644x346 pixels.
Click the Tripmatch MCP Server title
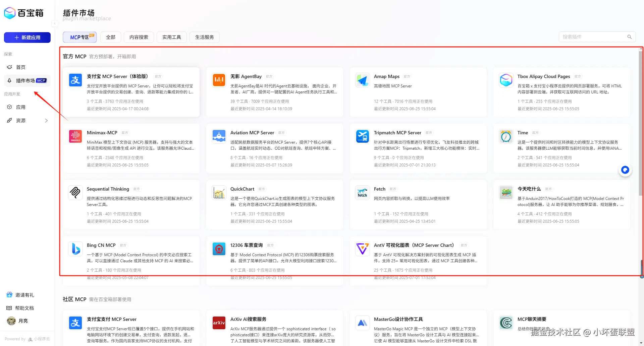coord(397,133)
